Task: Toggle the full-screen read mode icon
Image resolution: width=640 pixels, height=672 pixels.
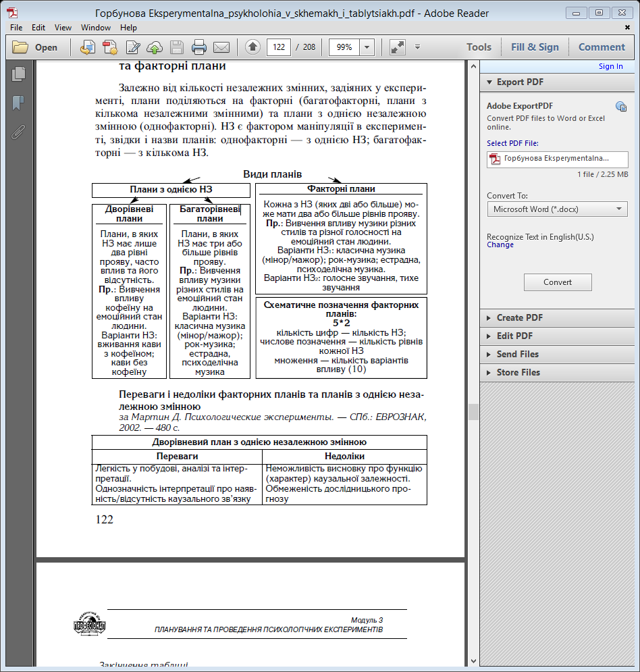Action: coord(397,47)
